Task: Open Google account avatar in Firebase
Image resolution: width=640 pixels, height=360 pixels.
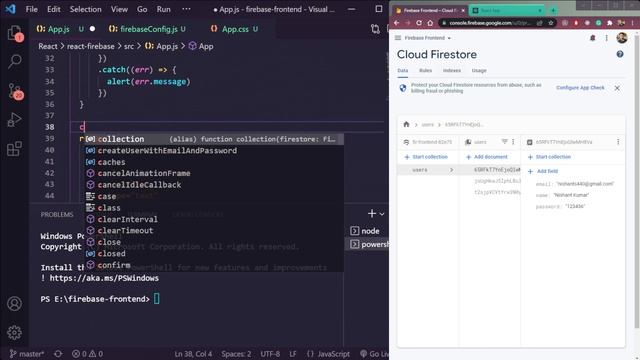Action: pos(622,38)
